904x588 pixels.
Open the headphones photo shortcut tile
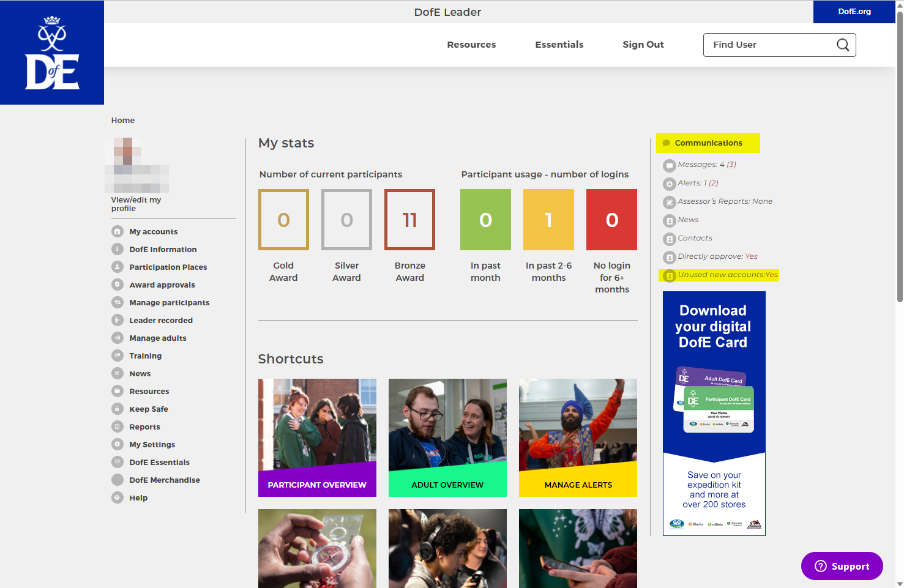click(x=447, y=548)
